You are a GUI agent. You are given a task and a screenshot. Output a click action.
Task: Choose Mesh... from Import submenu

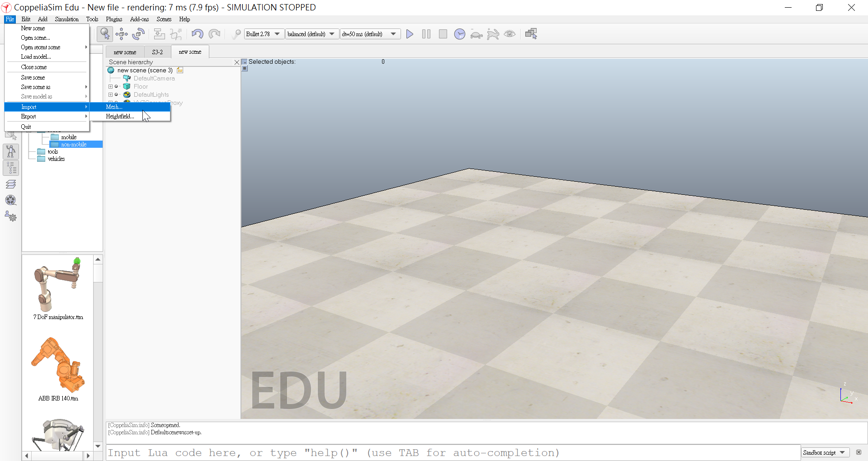click(130, 107)
